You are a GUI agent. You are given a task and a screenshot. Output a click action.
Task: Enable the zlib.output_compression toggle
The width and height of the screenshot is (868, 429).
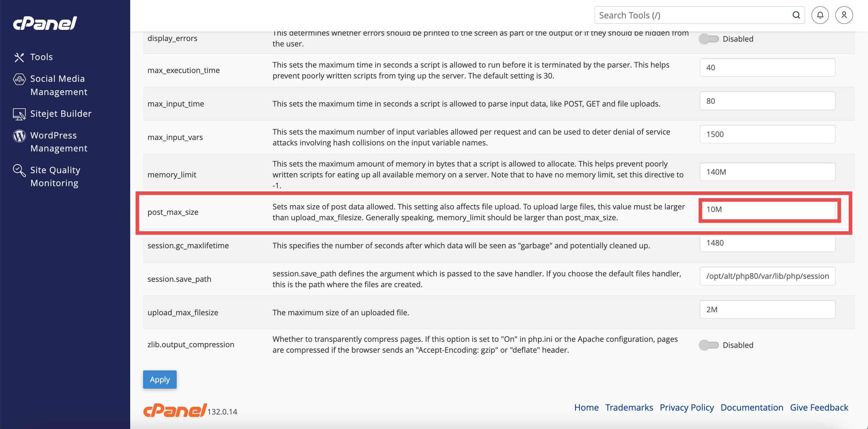[x=709, y=345]
